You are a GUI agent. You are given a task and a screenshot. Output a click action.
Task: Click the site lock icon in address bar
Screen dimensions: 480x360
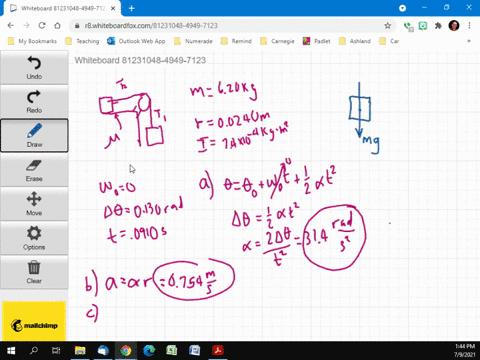[x=77, y=26]
